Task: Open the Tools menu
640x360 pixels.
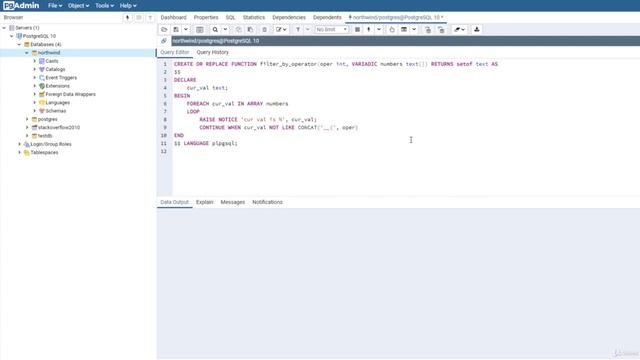Action: click(x=104, y=6)
